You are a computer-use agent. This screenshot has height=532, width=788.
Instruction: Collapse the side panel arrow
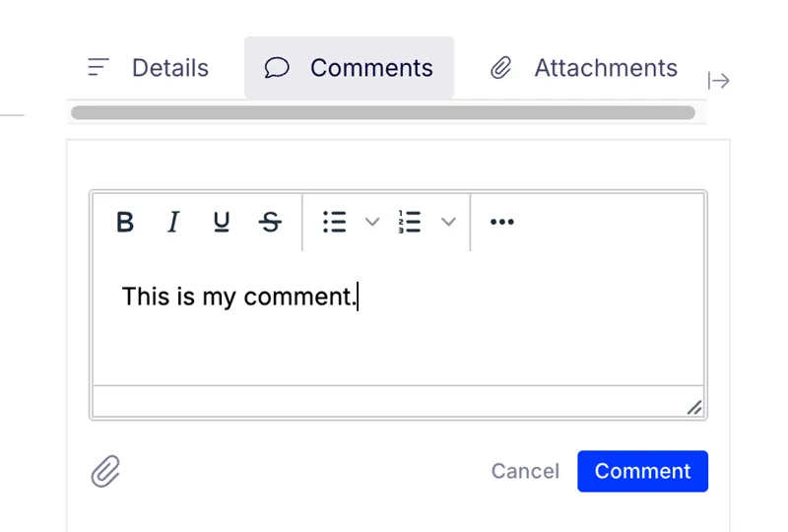719,81
